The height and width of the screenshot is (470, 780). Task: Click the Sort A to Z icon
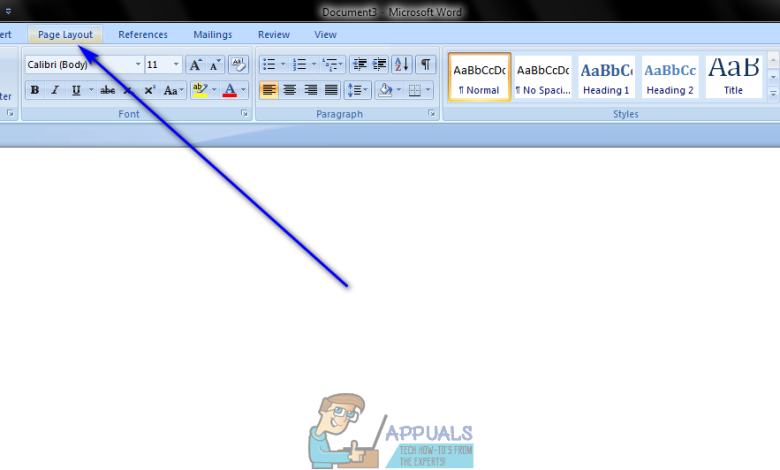[402, 65]
